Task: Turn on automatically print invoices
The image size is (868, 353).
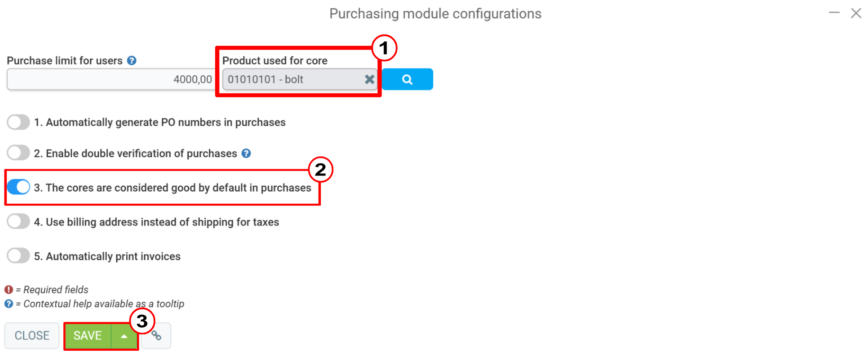Action: (x=18, y=255)
